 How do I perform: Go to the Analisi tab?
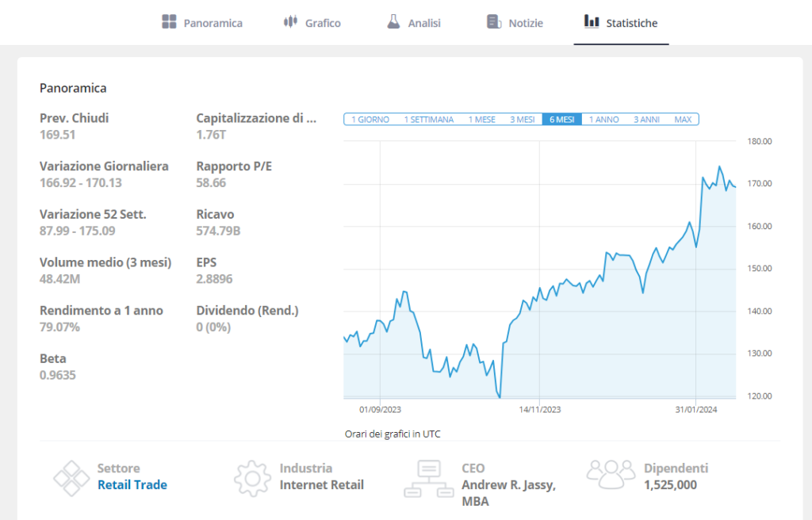pos(414,23)
